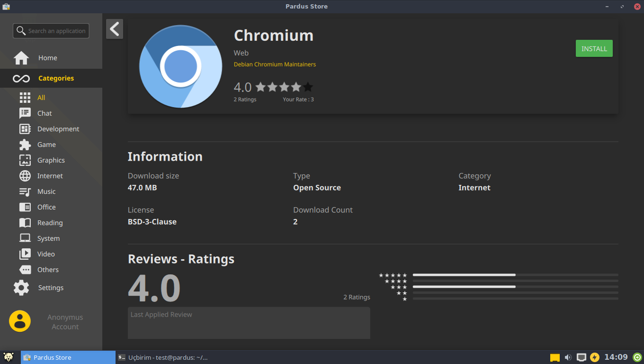Image resolution: width=644 pixels, height=364 pixels.
Task: Click the Graphics picture icon
Action: click(25, 160)
